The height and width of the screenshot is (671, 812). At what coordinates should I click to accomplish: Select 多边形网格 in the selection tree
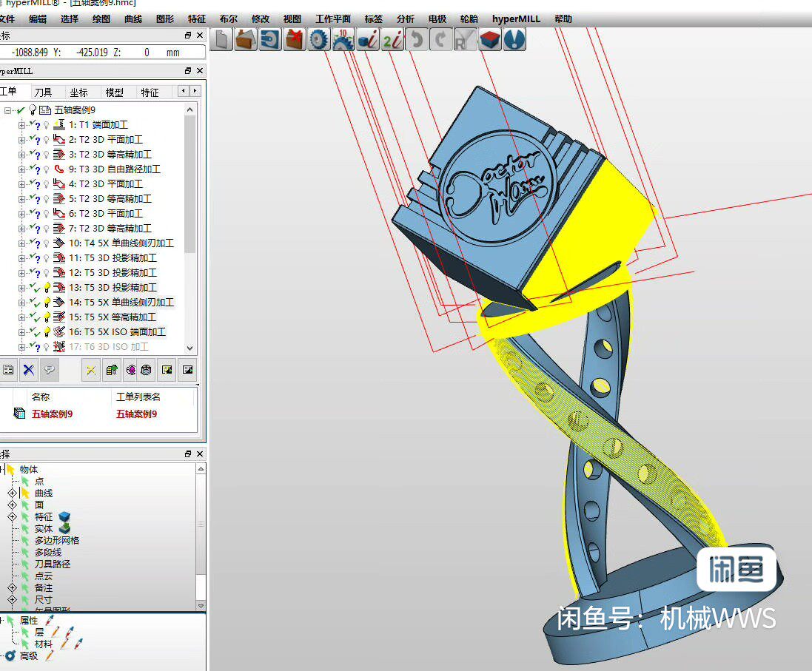[57, 541]
